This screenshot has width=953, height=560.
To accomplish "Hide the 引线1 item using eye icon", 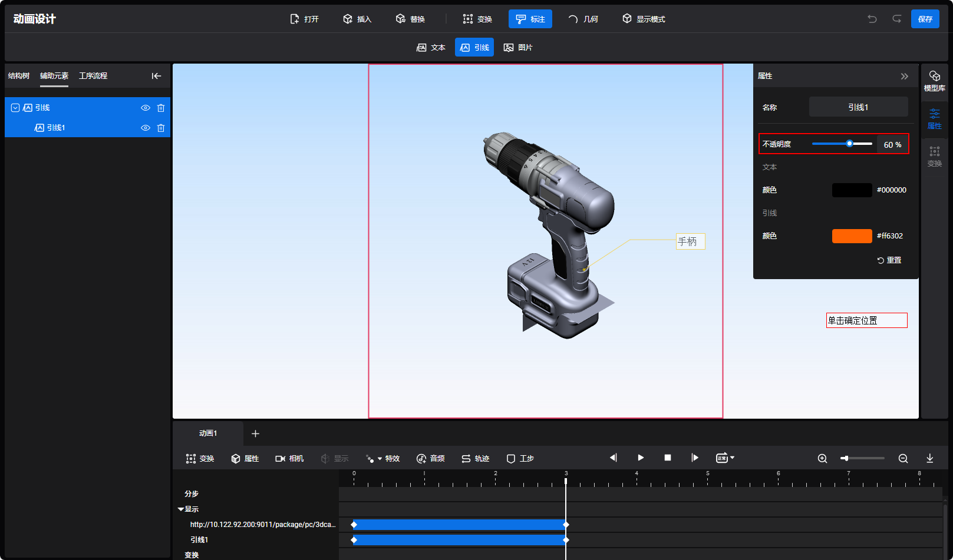I will click(145, 128).
